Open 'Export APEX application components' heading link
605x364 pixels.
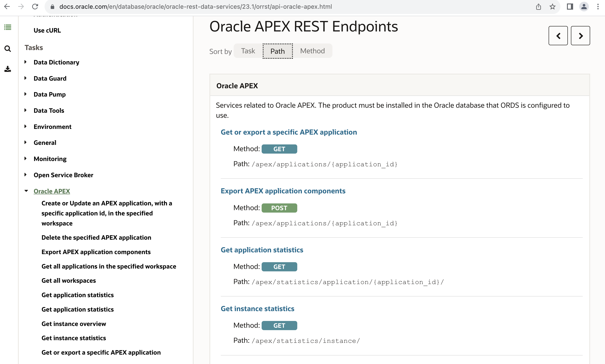[x=283, y=191]
